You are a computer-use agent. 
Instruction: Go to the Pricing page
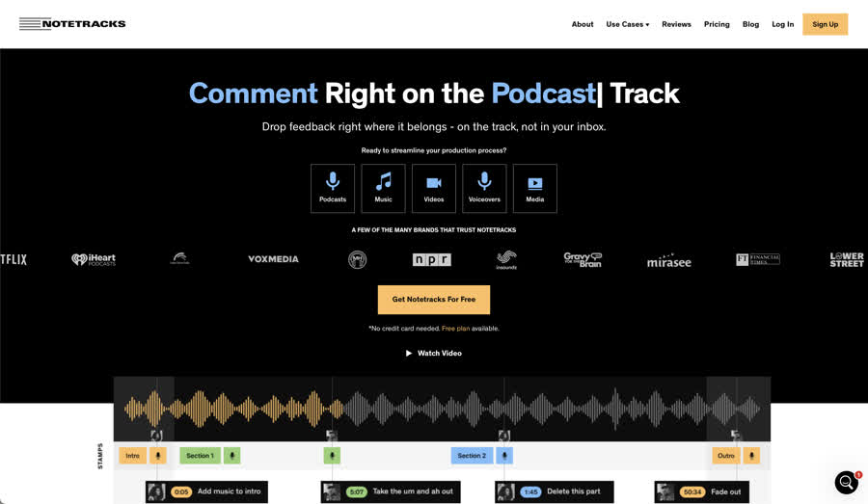[x=717, y=24]
